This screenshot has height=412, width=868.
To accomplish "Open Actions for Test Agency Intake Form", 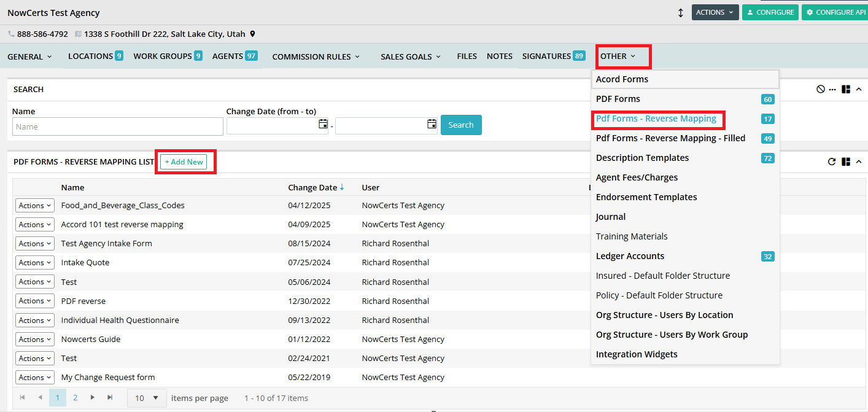I will click(x=35, y=244).
